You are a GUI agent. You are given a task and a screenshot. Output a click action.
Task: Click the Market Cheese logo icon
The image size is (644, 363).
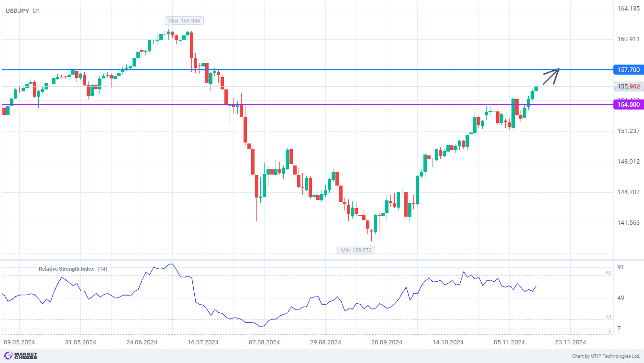(8, 356)
